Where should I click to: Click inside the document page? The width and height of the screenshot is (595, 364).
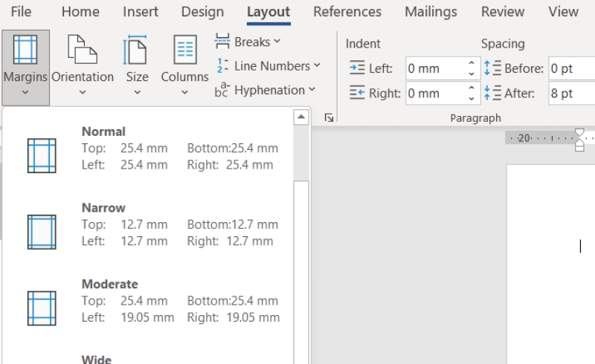pyautogui.click(x=551, y=264)
